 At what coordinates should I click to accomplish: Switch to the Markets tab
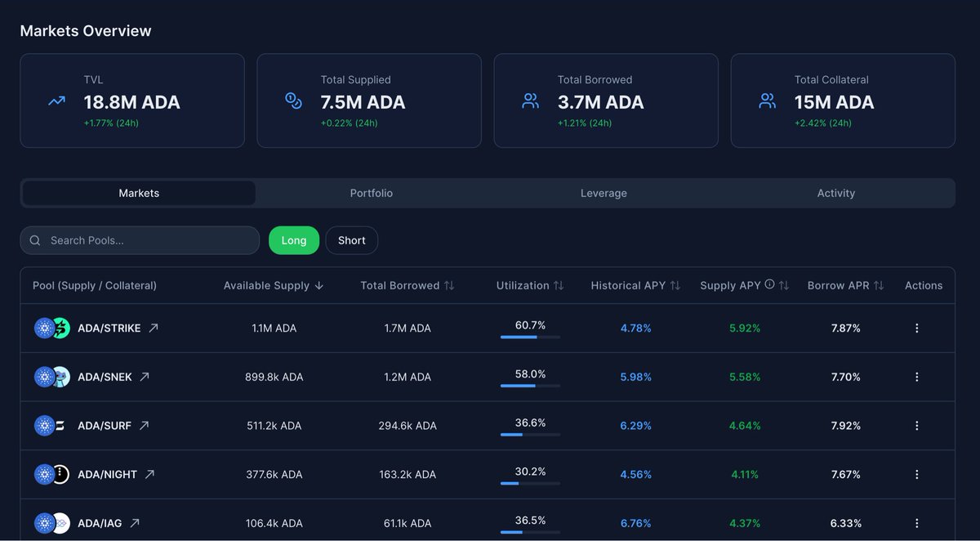[x=139, y=193]
